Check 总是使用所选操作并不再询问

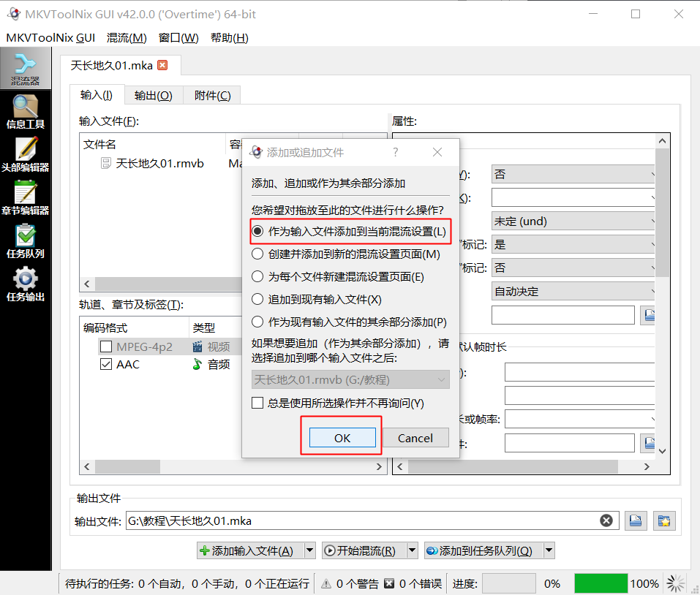point(338,403)
